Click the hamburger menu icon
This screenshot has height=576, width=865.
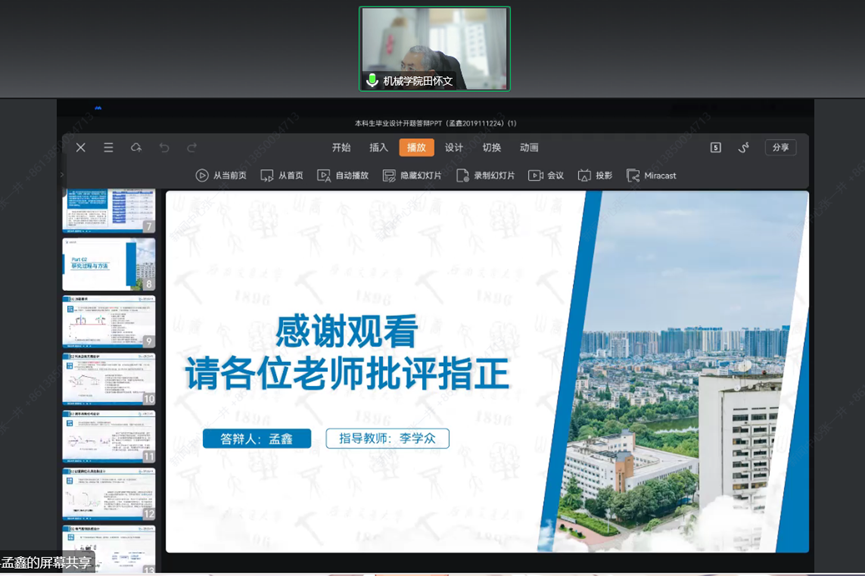[108, 148]
